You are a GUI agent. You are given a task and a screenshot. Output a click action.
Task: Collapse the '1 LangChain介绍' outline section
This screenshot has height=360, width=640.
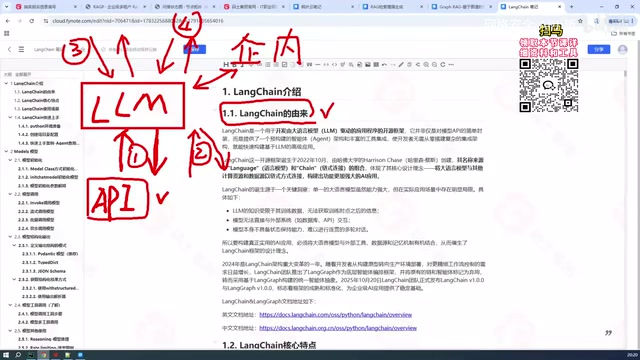point(6,83)
